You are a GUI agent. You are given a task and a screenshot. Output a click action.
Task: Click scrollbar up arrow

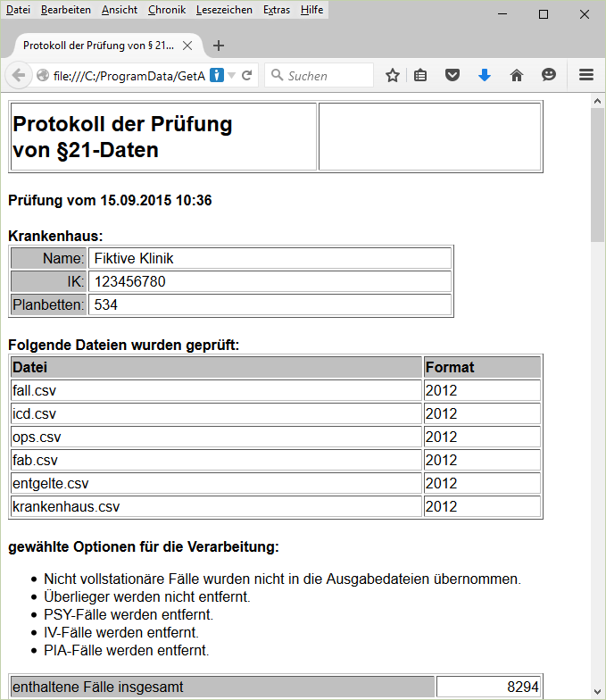click(x=598, y=102)
